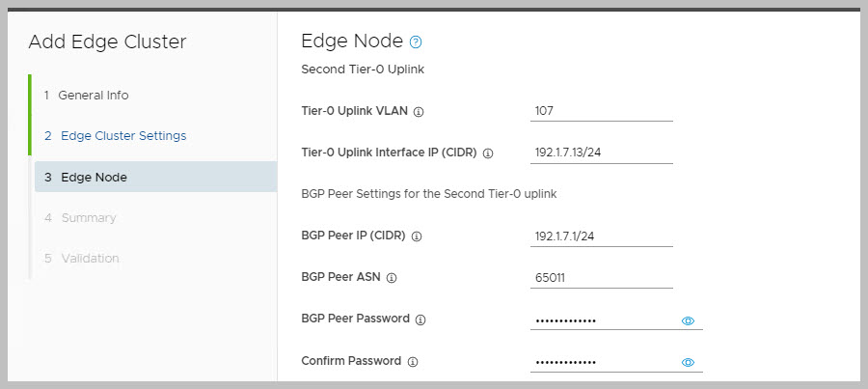
Task: Open Edge Cluster Settings step
Action: pyautogui.click(x=122, y=136)
